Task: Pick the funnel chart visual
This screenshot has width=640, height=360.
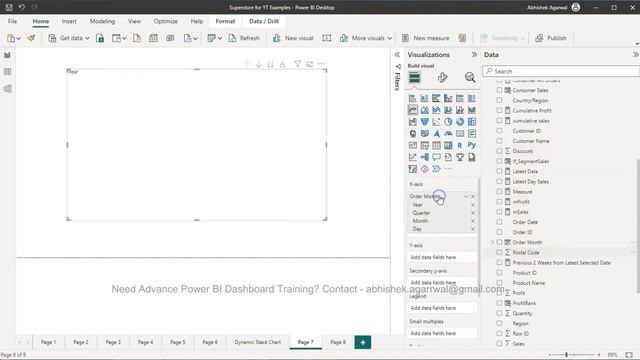Action: (424, 122)
